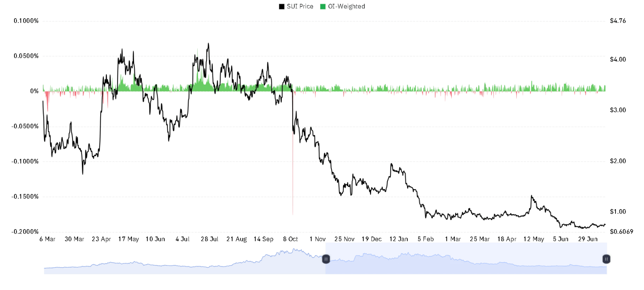Click the 1 Nov date label
The image size is (644, 290).
pos(318,239)
